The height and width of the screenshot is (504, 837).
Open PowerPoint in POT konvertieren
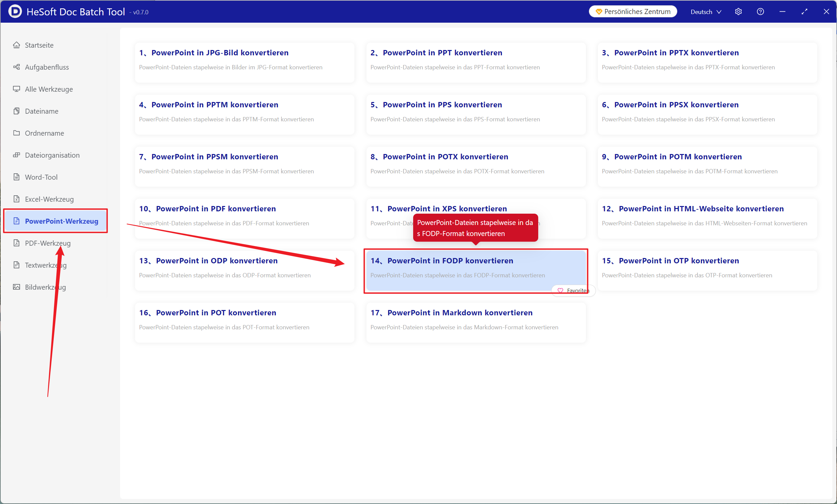point(244,322)
